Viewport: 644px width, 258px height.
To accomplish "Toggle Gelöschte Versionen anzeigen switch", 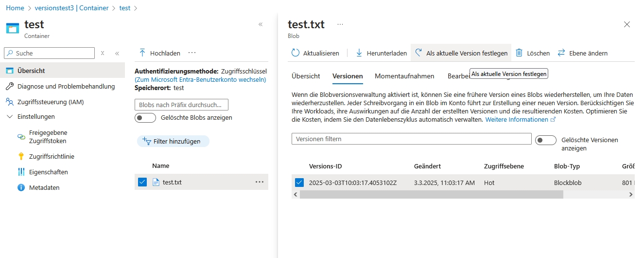I will pyautogui.click(x=545, y=140).
